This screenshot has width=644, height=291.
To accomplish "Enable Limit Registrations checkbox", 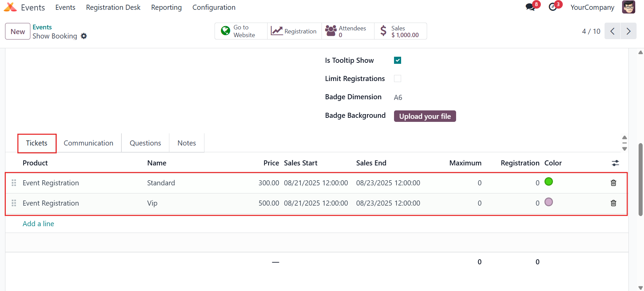I will click(397, 79).
